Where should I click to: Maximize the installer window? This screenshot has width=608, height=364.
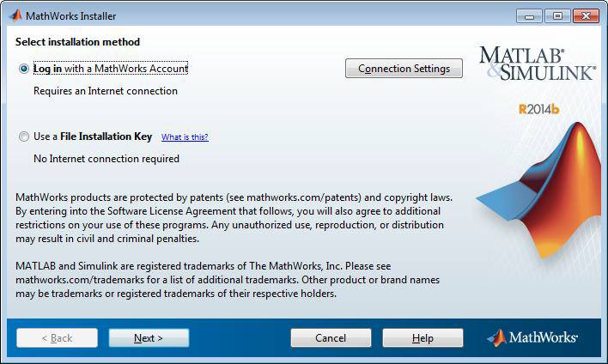(x=557, y=15)
